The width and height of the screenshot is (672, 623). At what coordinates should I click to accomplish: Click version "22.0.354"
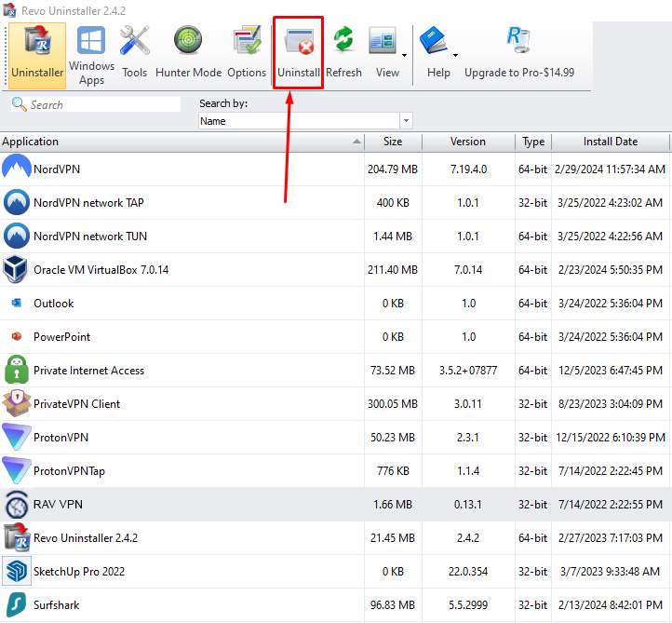click(468, 572)
